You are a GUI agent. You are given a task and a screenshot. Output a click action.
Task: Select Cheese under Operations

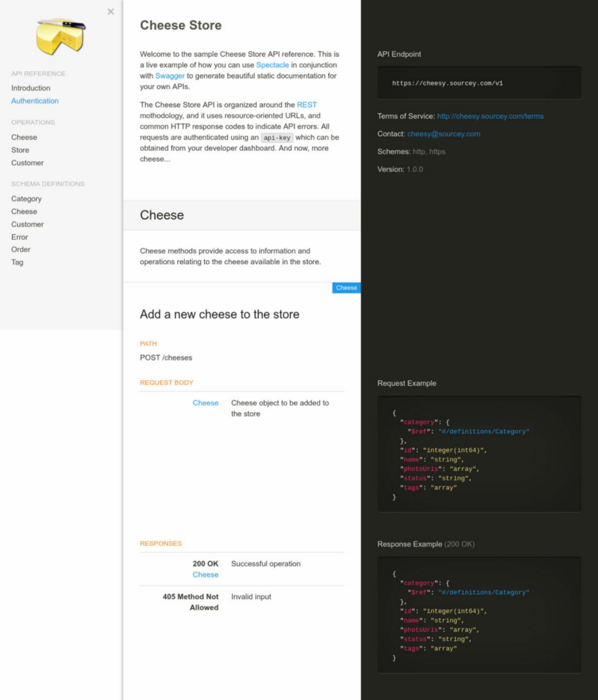point(23,137)
